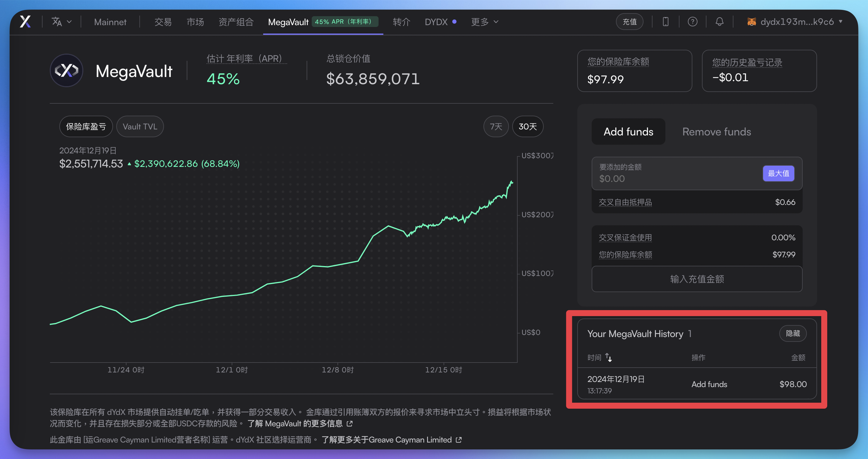
Task: Click the 充值 deposit button
Action: click(629, 22)
